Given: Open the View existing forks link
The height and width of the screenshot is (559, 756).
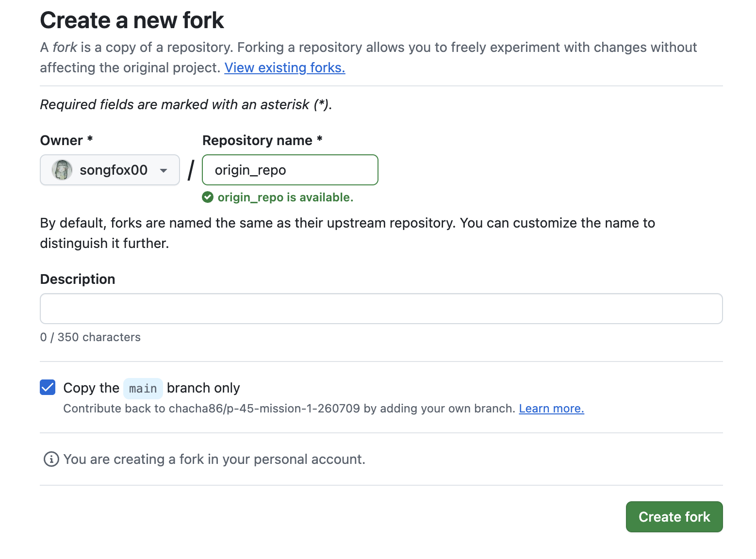Looking at the screenshot, I should 285,67.
